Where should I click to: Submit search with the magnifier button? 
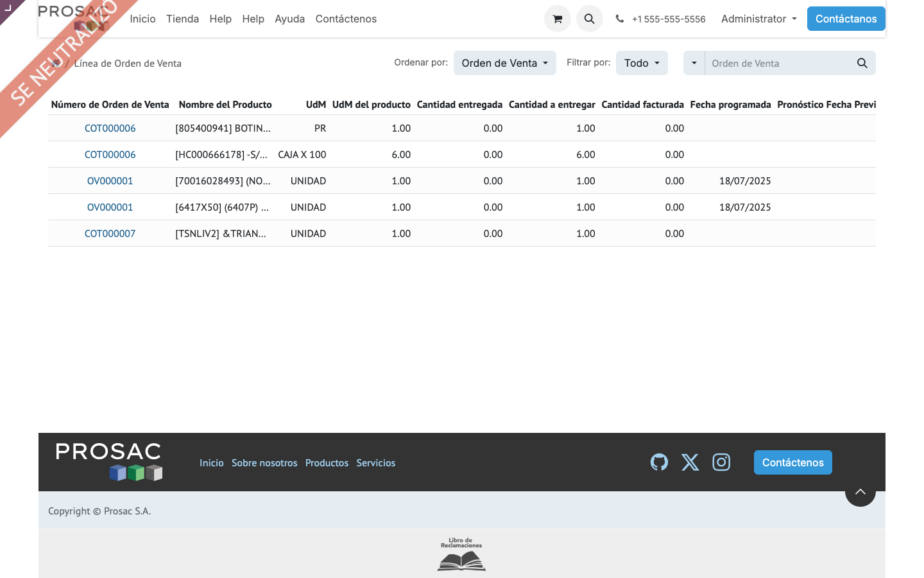click(x=862, y=63)
